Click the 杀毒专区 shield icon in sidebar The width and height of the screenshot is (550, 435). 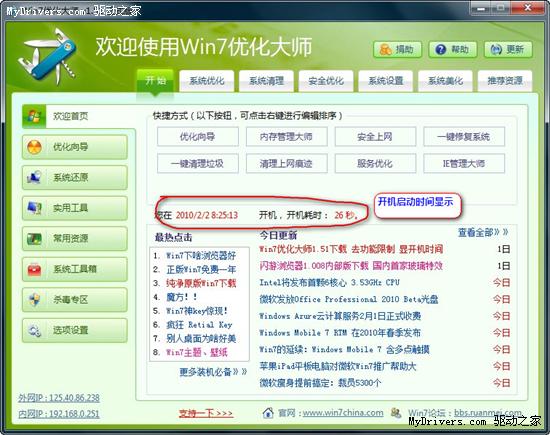34,300
